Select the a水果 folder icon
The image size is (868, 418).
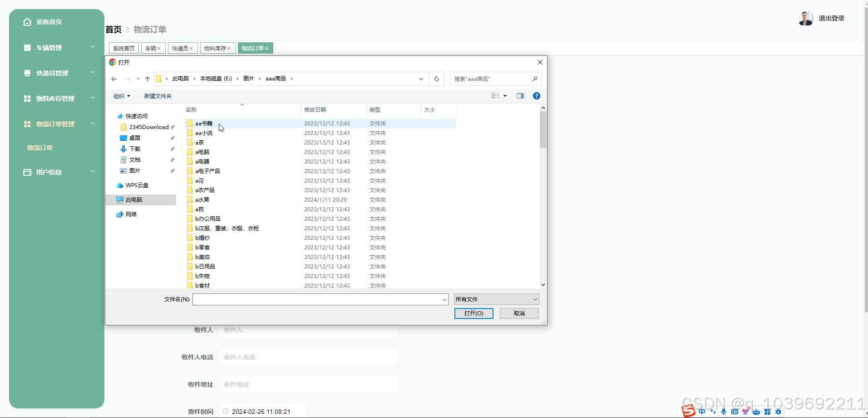pos(190,199)
